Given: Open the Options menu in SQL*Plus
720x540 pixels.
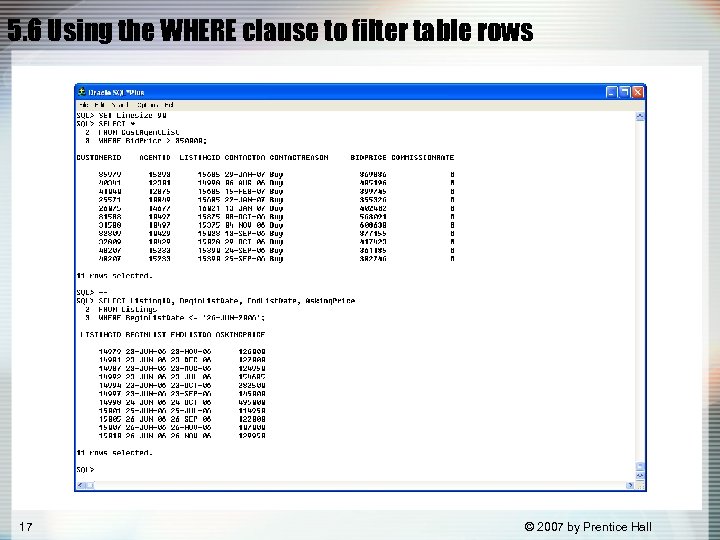Looking at the screenshot, I should pyautogui.click(x=147, y=105).
